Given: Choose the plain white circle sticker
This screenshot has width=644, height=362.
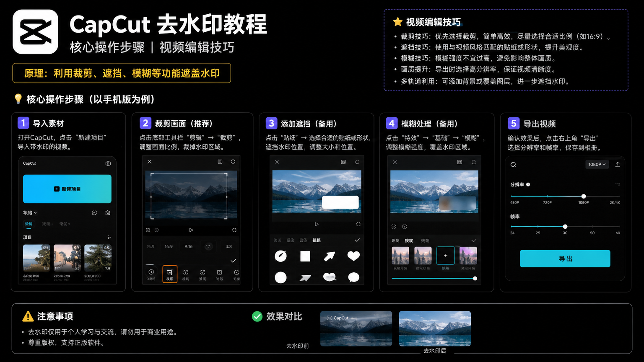Looking at the screenshot, I should (x=280, y=277).
